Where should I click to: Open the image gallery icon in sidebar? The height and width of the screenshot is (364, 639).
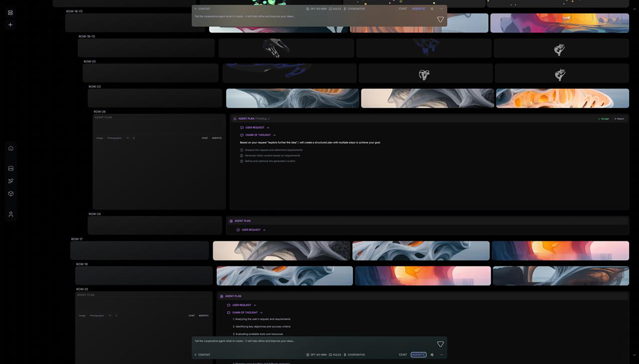(11, 168)
